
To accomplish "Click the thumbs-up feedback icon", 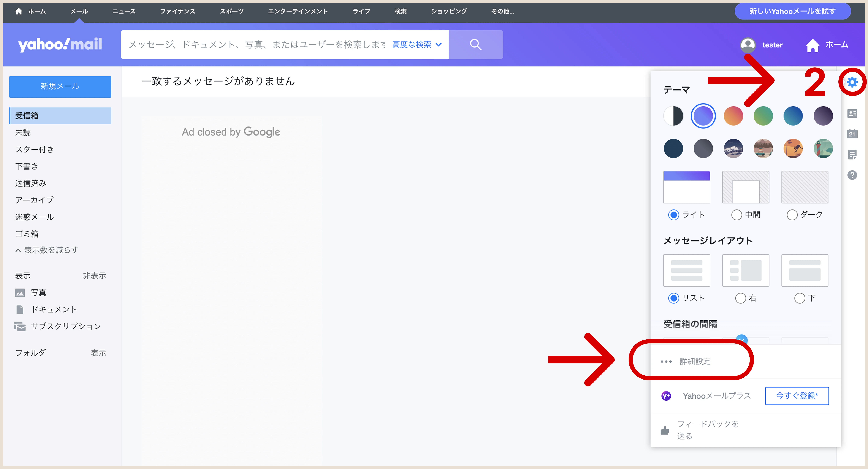I will coord(665,430).
